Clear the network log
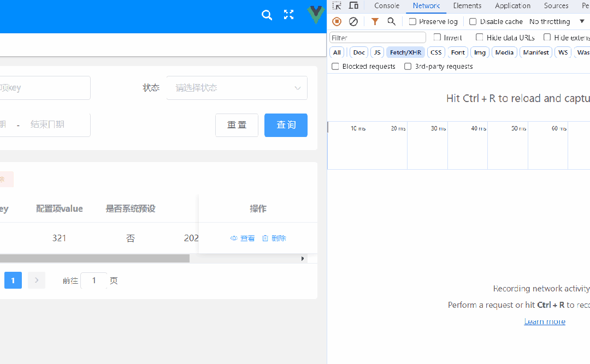Image resolution: width=590 pixels, height=364 pixels. [353, 21]
